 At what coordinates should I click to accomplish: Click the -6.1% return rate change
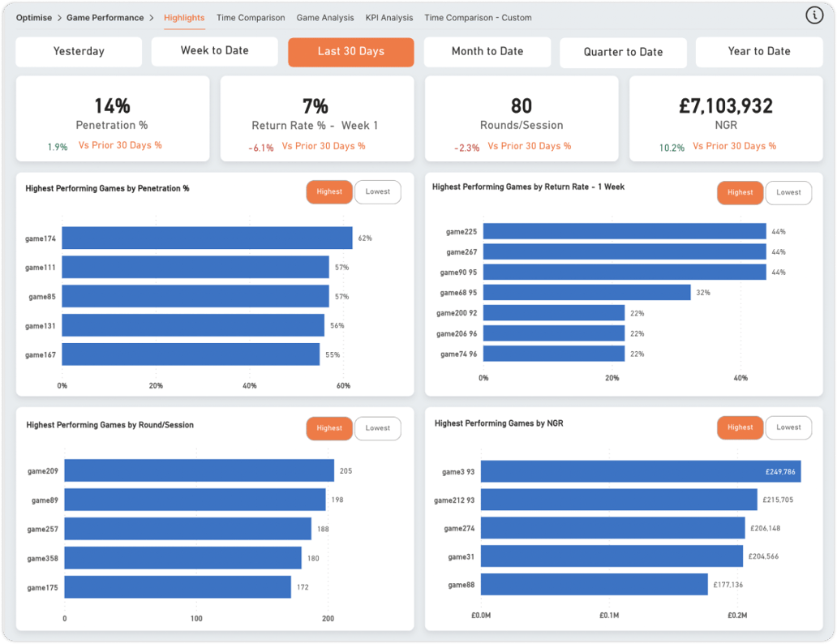261,148
